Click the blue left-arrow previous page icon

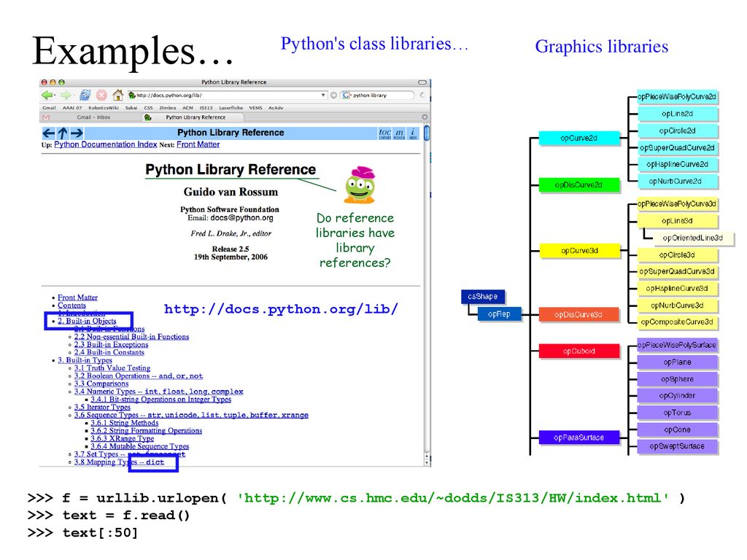pyautogui.click(x=49, y=133)
